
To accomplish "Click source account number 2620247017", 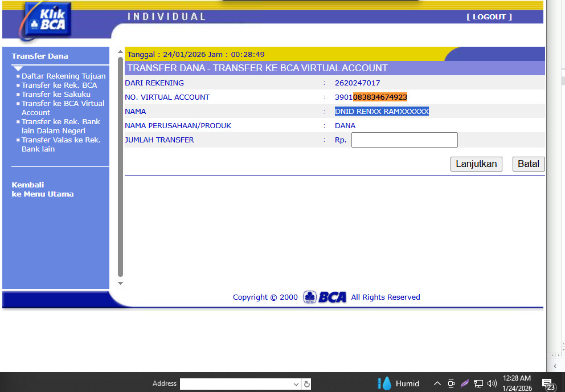I will [x=358, y=83].
